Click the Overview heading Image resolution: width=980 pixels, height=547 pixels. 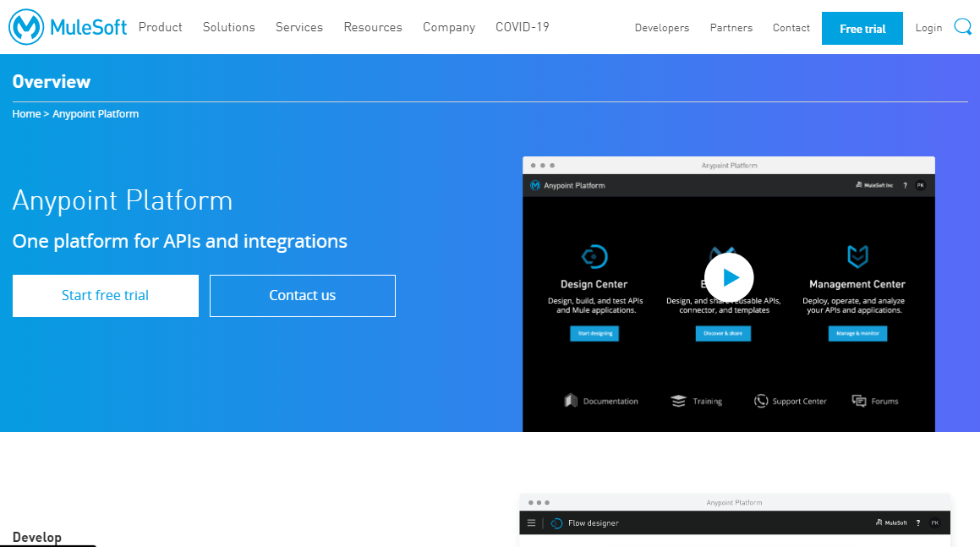[52, 82]
